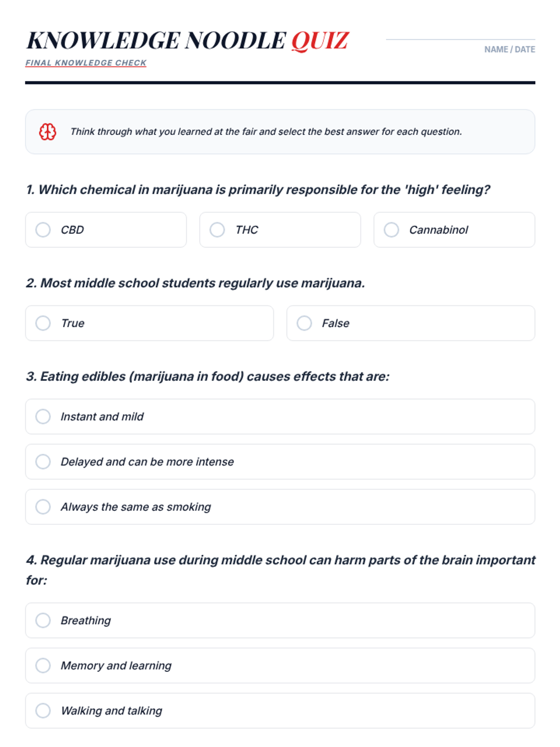Click the Knowledge Noodle Quiz title
560x747 pixels.
tap(188, 41)
